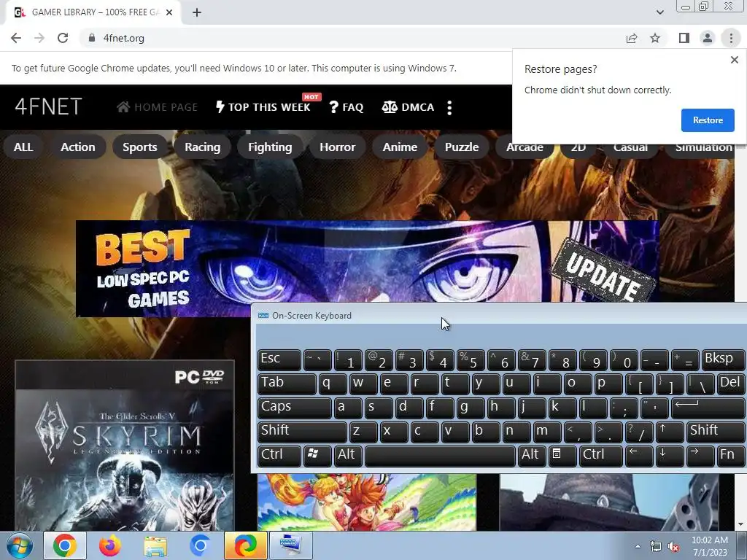The height and width of the screenshot is (560, 747).
Task: Open the colorful anime game thumbnail
Action: click(367, 502)
